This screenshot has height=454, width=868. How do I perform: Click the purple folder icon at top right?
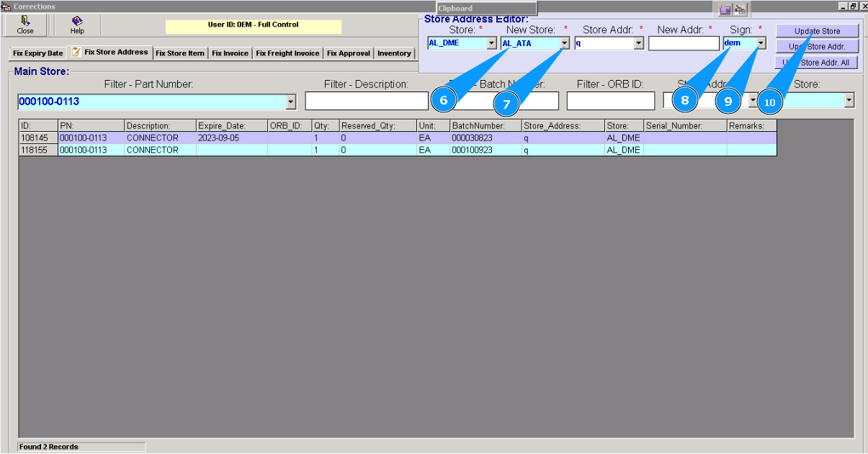click(725, 9)
